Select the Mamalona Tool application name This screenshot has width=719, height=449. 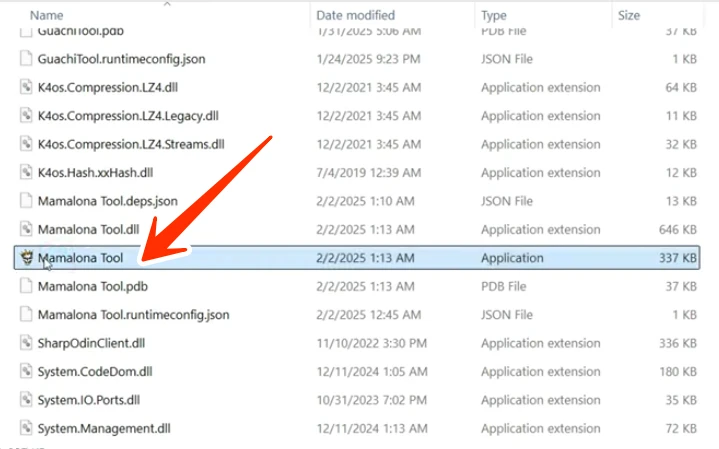[80, 258]
